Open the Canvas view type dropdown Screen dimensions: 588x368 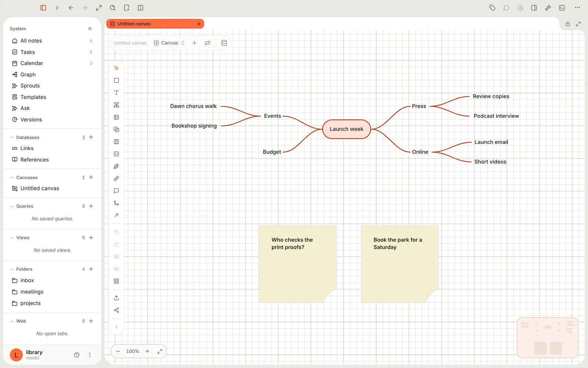[x=169, y=43]
